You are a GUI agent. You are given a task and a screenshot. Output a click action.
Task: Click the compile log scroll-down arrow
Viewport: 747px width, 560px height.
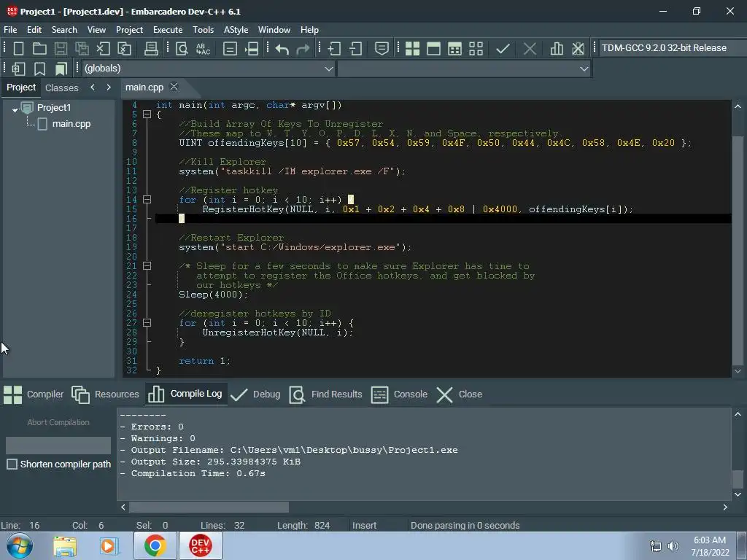[738, 494]
